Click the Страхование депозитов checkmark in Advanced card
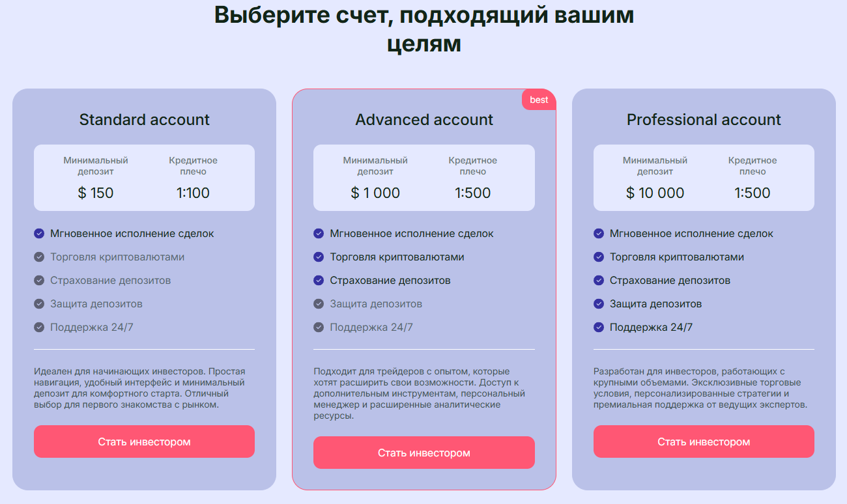 coord(319,280)
